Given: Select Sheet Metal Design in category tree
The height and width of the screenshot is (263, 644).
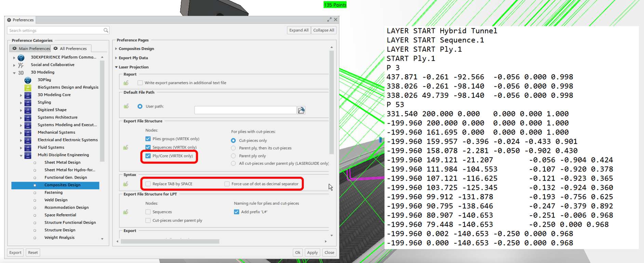Looking at the screenshot, I should coord(62,163).
